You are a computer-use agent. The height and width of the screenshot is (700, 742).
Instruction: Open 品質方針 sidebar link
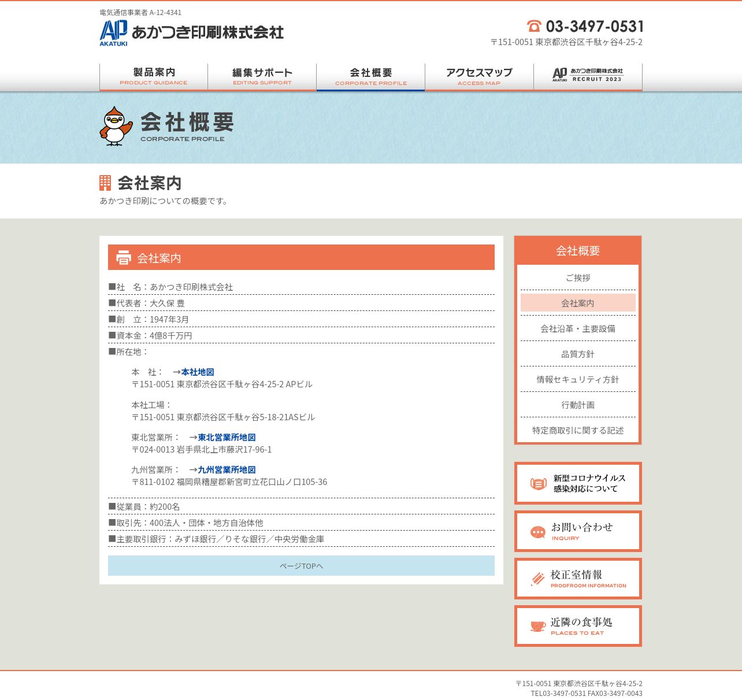(x=578, y=354)
